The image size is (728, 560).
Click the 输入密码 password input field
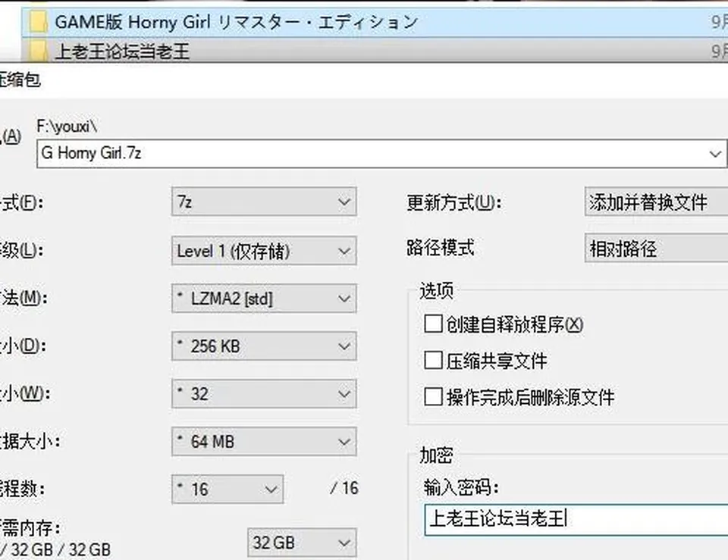[x=576, y=519]
